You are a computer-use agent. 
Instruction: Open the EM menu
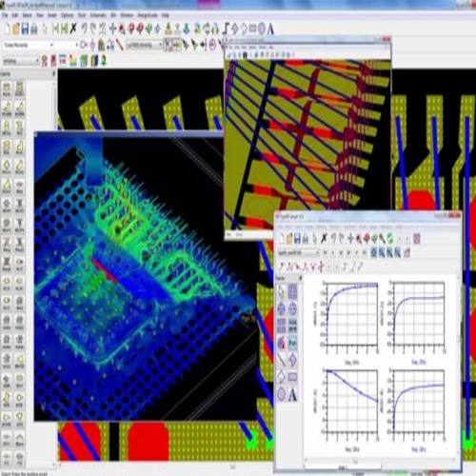[x=113, y=15]
